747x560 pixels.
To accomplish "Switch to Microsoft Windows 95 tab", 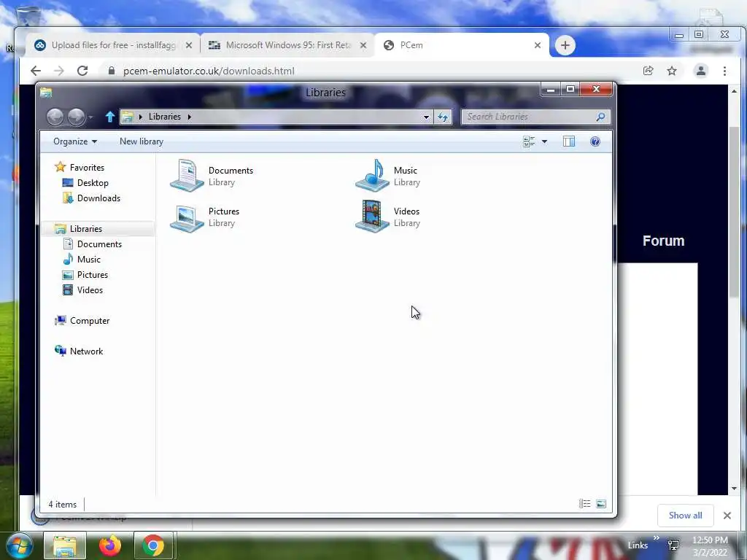I will tap(287, 45).
